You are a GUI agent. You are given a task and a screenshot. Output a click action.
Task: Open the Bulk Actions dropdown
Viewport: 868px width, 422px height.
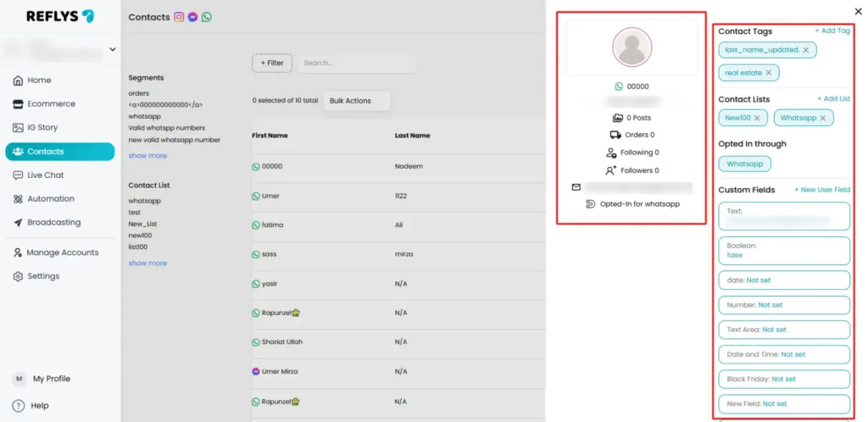[355, 101]
